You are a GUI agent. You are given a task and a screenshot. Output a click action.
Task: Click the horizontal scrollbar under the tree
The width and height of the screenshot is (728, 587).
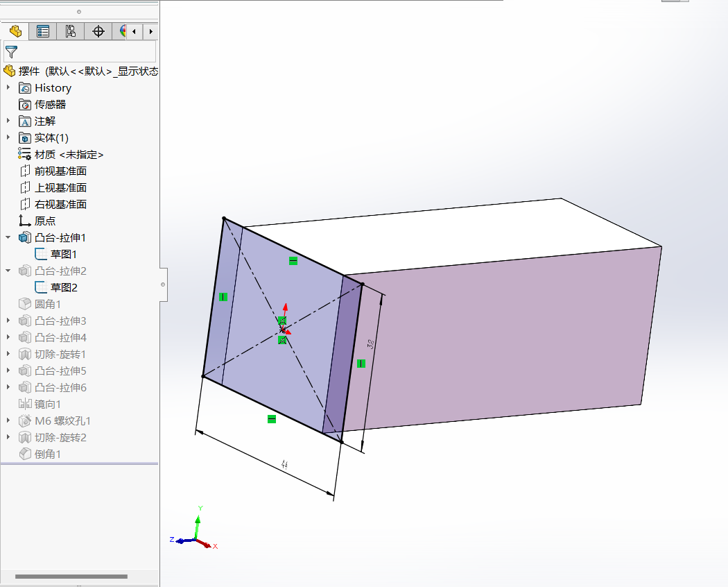point(71,577)
